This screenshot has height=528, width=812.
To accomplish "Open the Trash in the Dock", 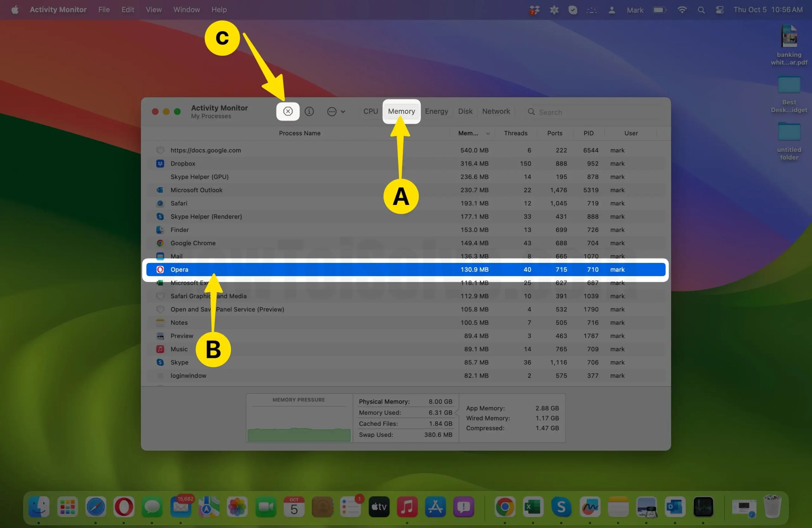I will [773, 507].
